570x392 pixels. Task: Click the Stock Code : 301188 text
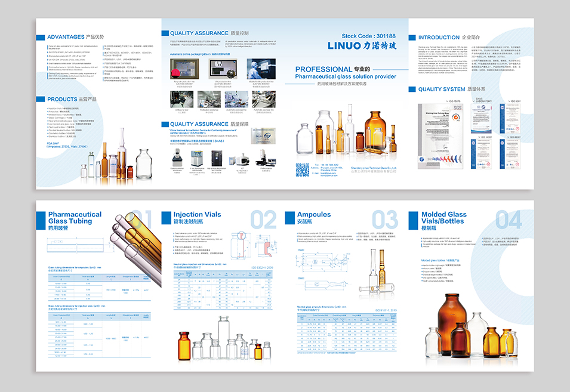tap(368, 36)
